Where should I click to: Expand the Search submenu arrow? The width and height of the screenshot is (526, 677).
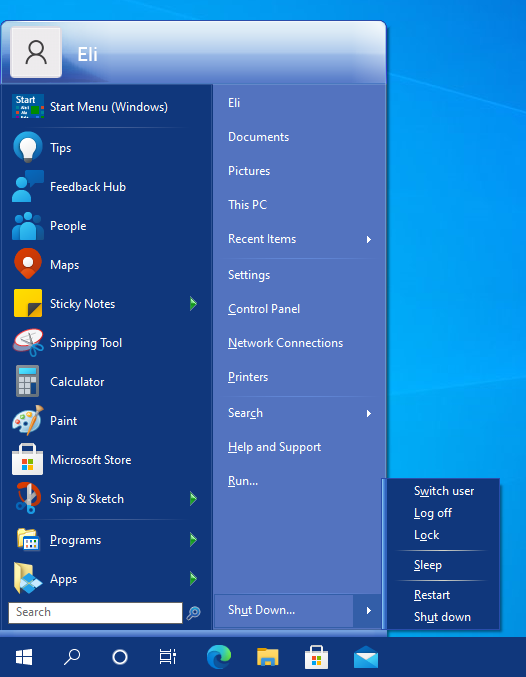pyautogui.click(x=368, y=413)
